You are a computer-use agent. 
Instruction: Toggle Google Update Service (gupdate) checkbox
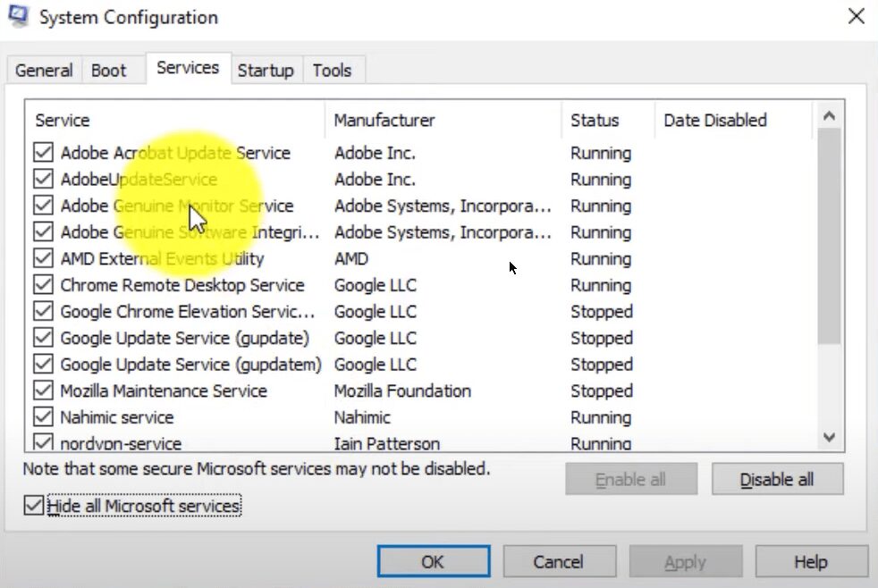(43, 338)
